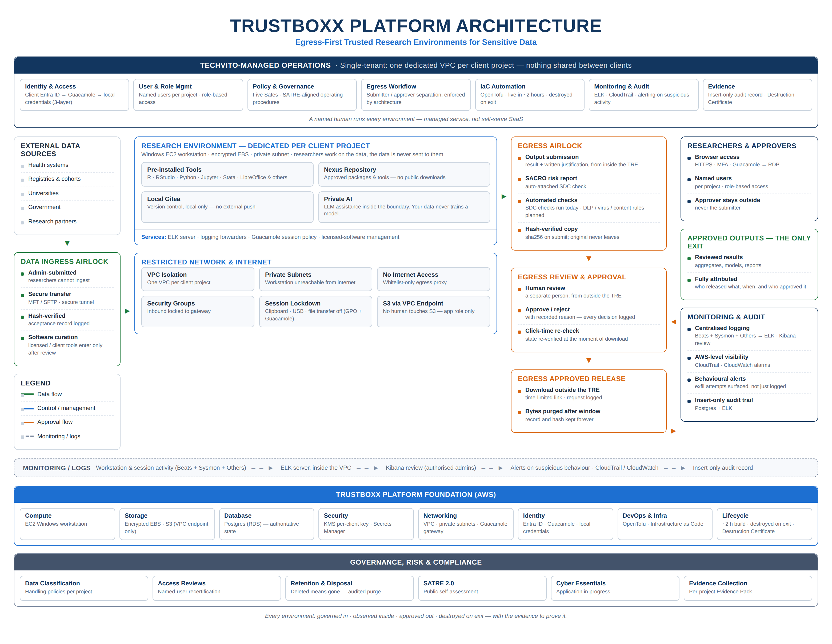
Task: Click the green Data flow legend line
Action: coord(27,394)
